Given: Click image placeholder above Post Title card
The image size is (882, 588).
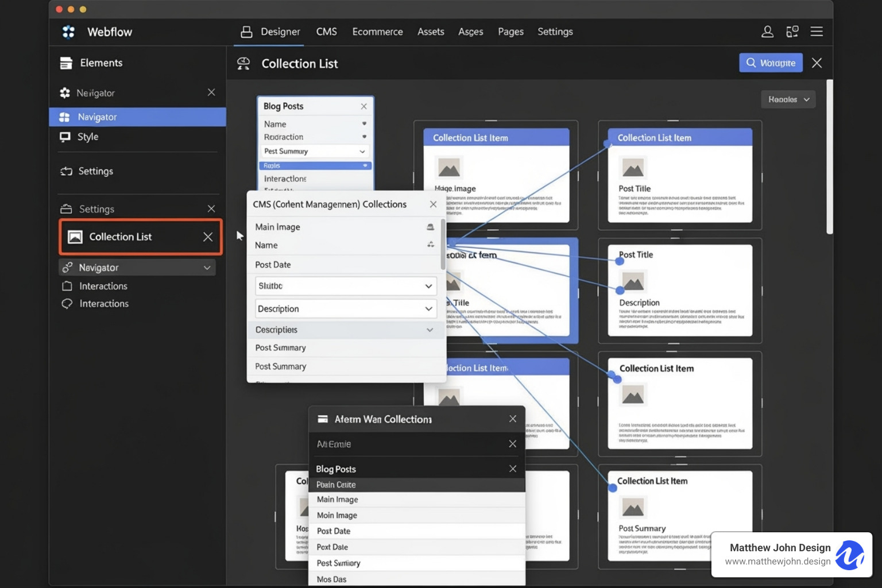Looking at the screenshot, I should tap(633, 168).
